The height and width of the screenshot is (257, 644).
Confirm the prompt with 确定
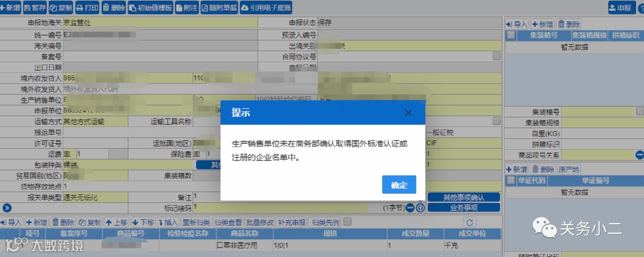399,184
